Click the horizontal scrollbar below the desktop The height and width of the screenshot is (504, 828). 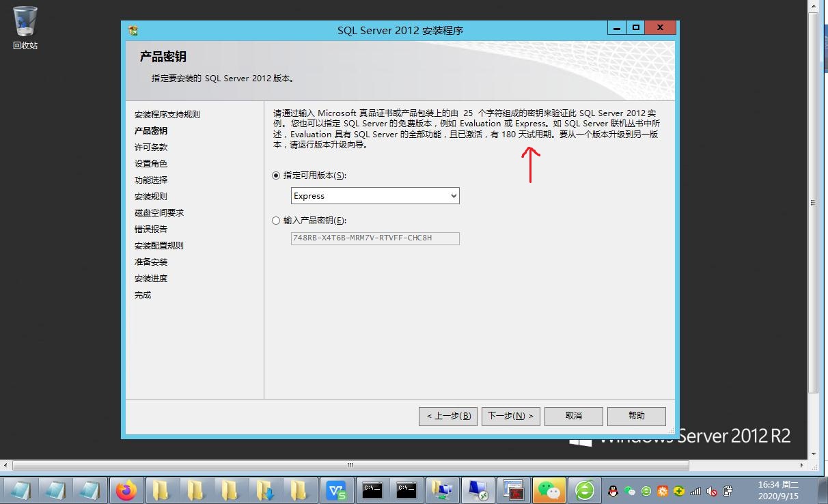[x=350, y=465]
